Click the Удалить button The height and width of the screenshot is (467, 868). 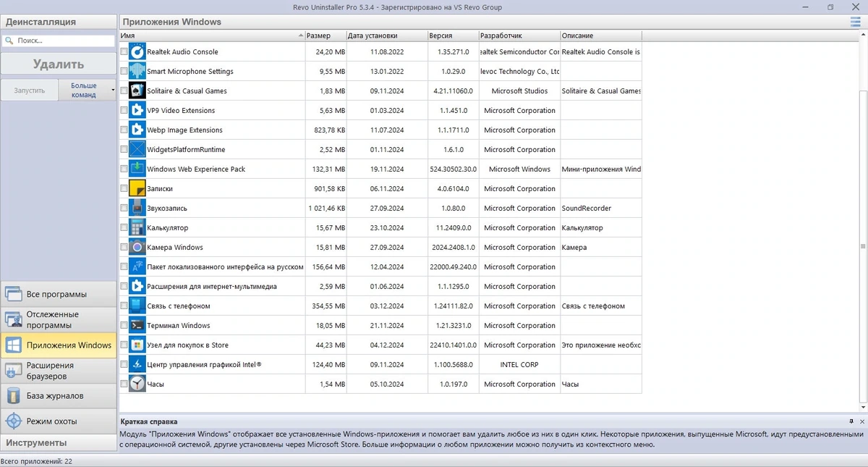pos(59,64)
